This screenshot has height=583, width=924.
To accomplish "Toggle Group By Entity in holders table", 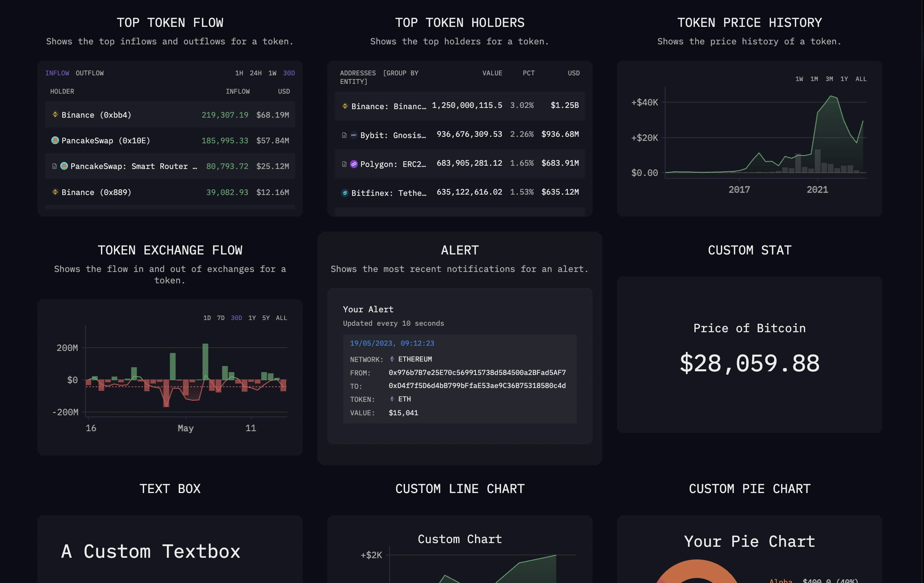I will pyautogui.click(x=401, y=73).
